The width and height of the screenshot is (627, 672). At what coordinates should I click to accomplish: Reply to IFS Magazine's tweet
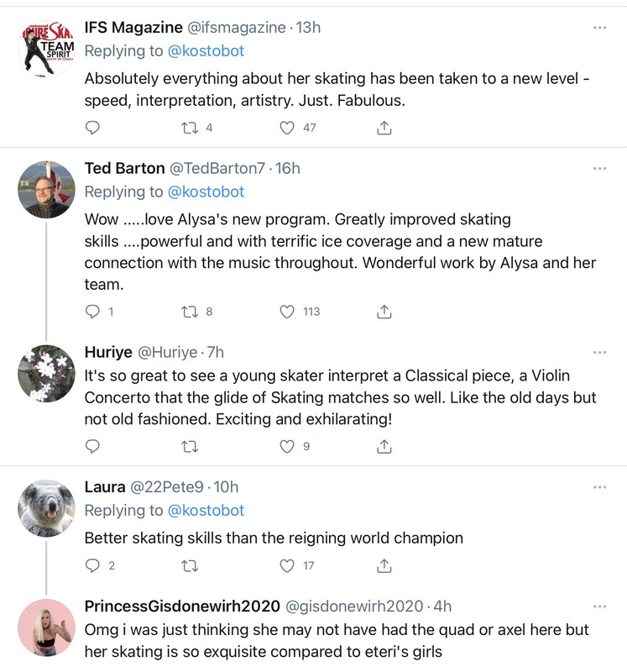click(x=92, y=128)
